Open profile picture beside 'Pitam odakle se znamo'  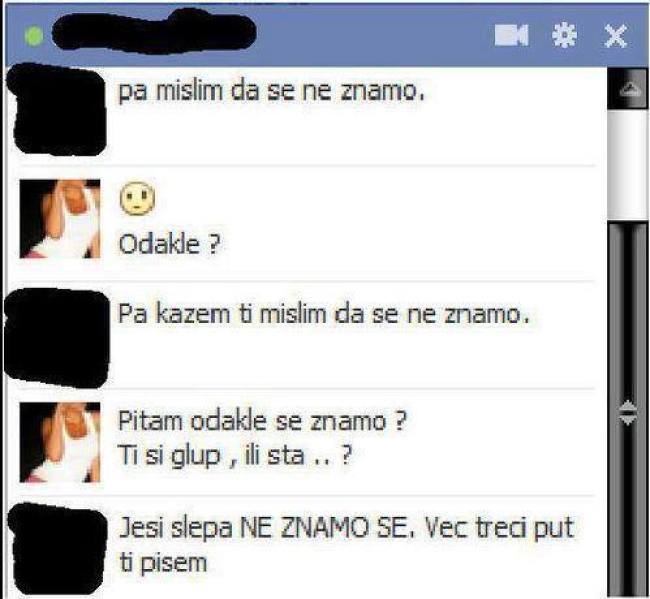(x=60, y=442)
